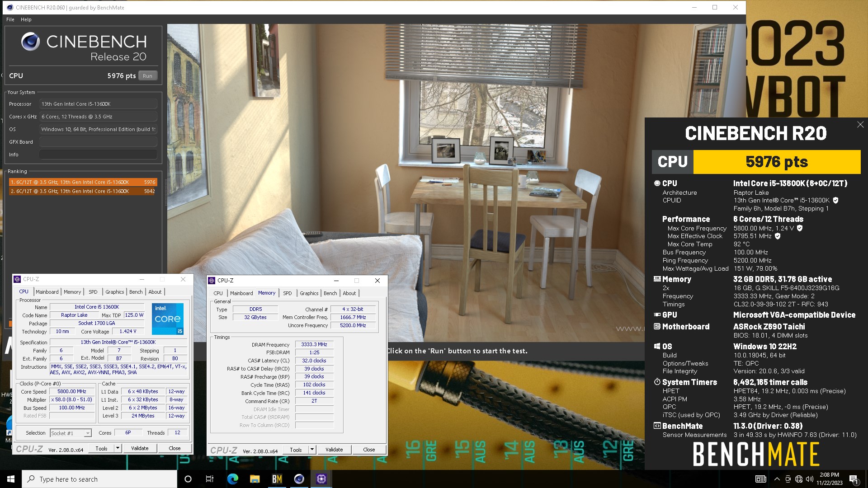Click the Memory section icon in BenchMate panel
Viewport: 868px width, 488px height.
tap(657, 279)
